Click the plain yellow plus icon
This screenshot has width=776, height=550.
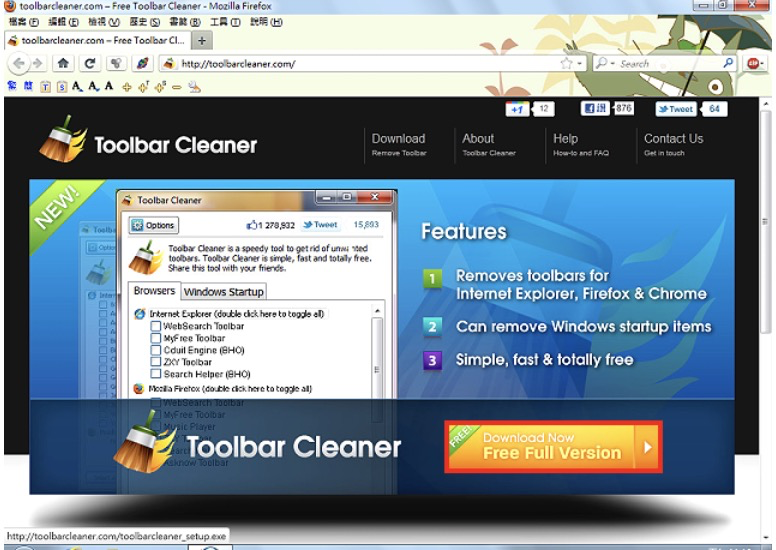tap(127, 87)
